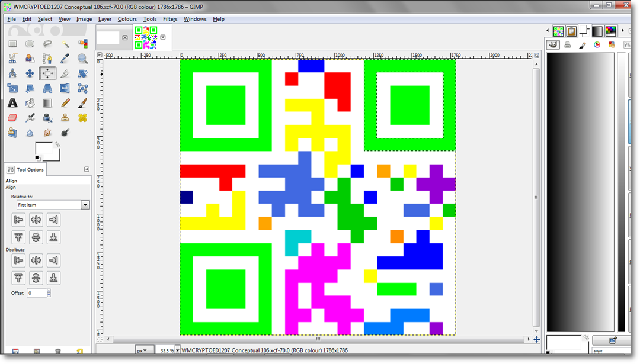The height and width of the screenshot is (364, 640).
Task: Select the Ellipse Select tool
Action: pyautogui.click(x=30, y=44)
